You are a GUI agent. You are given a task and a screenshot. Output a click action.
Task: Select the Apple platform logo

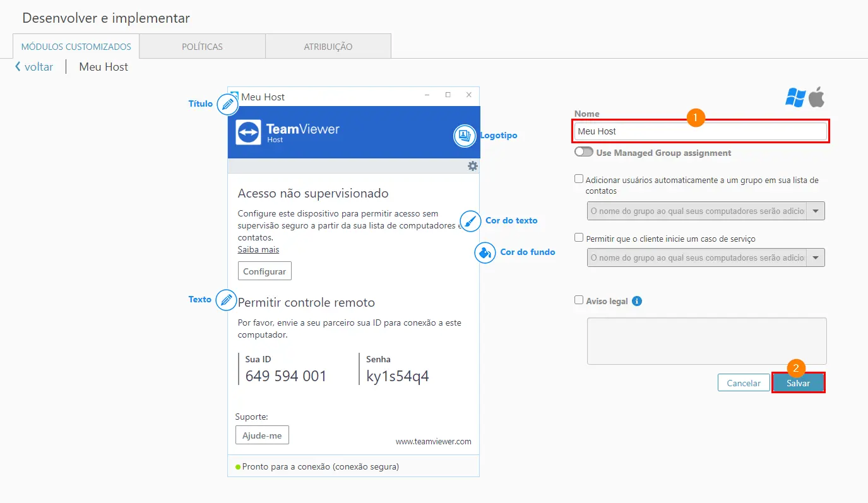coord(817,97)
